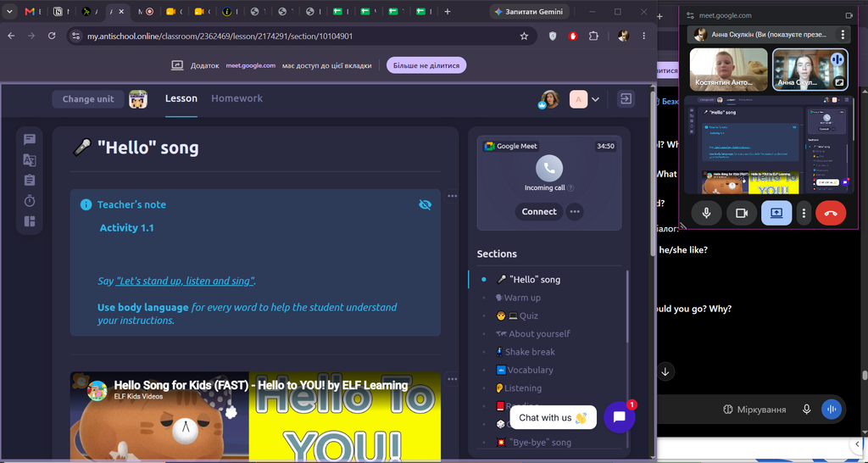Switch to the Homework tab
Image resolution: width=868 pixels, height=463 pixels.
(x=237, y=98)
